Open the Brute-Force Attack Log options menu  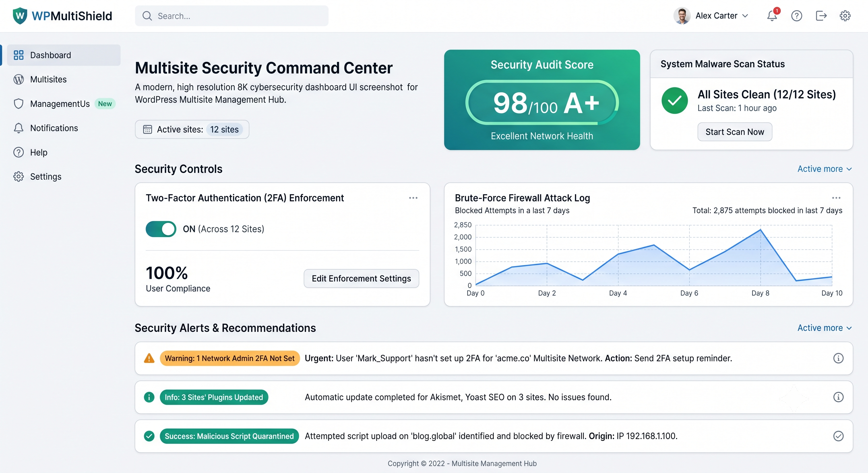(x=836, y=198)
